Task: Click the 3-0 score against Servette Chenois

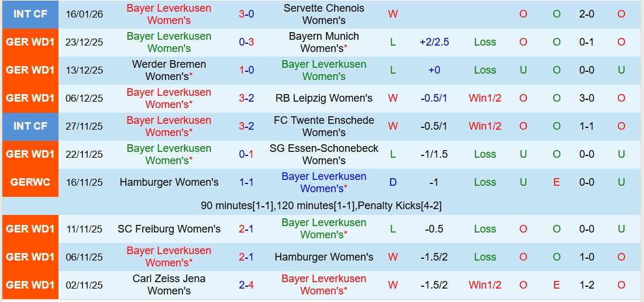Action: tap(246, 14)
